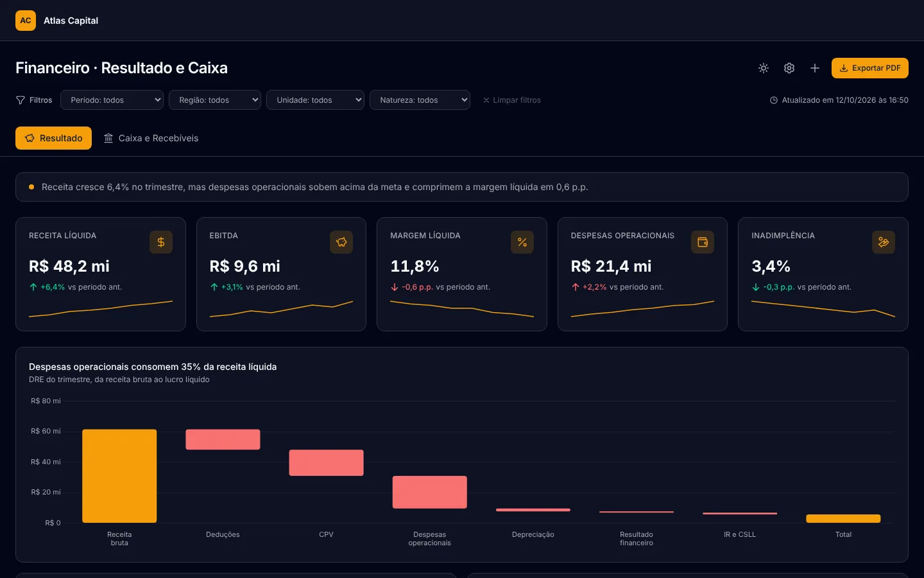Select the Despesas operacionais waterfall bar
This screenshot has height=578, width=924.
click(430, 492)
